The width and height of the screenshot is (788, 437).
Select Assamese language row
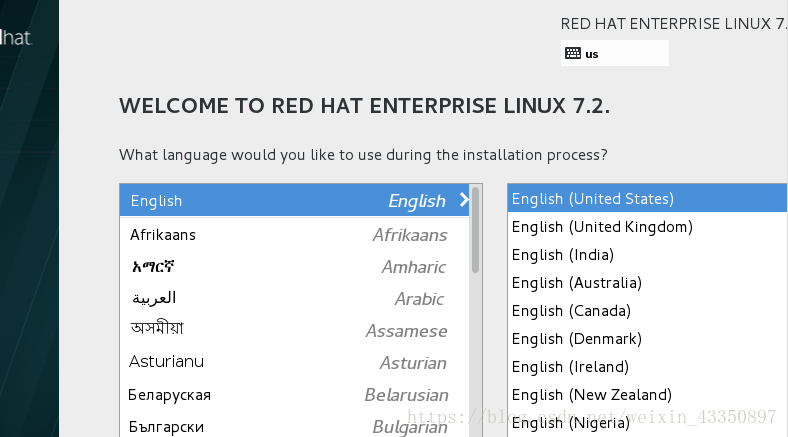click(x=294, y=331)
